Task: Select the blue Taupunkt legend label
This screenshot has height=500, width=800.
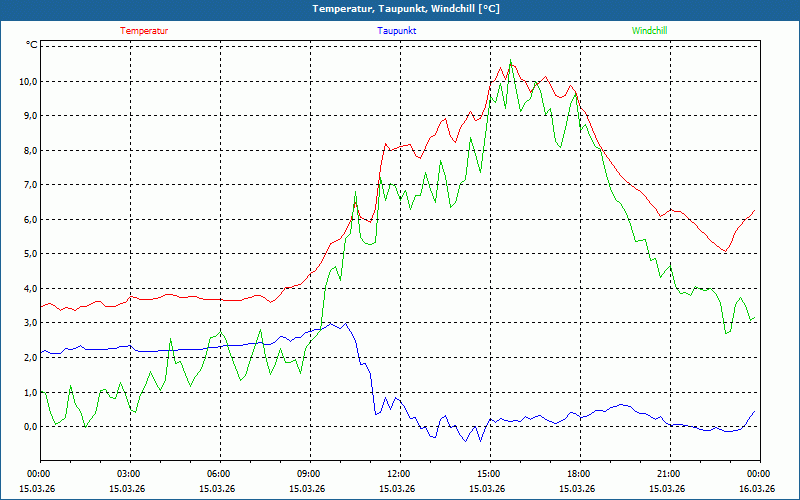Action: tap(397, 31)
